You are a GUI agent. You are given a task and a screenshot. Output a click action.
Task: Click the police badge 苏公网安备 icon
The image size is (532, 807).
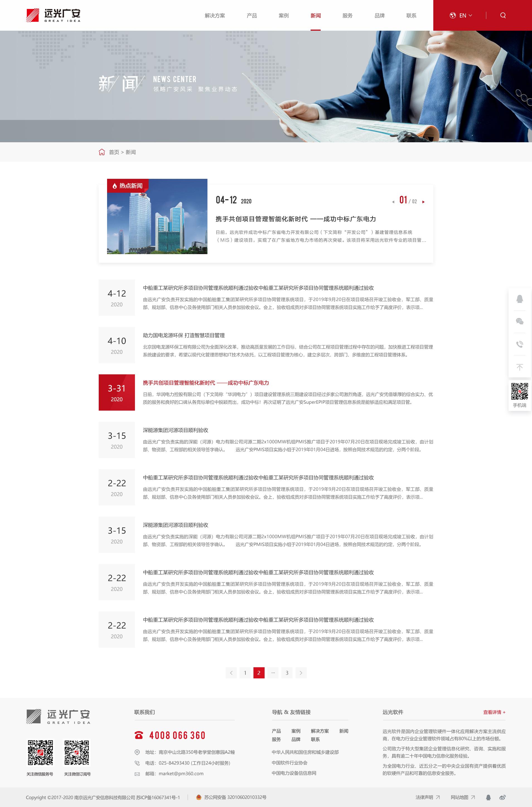[x=199, y=797]
